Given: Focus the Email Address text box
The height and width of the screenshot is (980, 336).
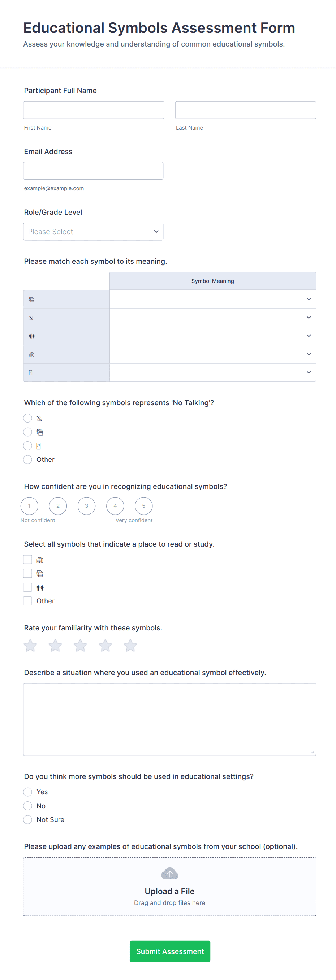Looking at the screenshot, I should click(x=93, y=171).
